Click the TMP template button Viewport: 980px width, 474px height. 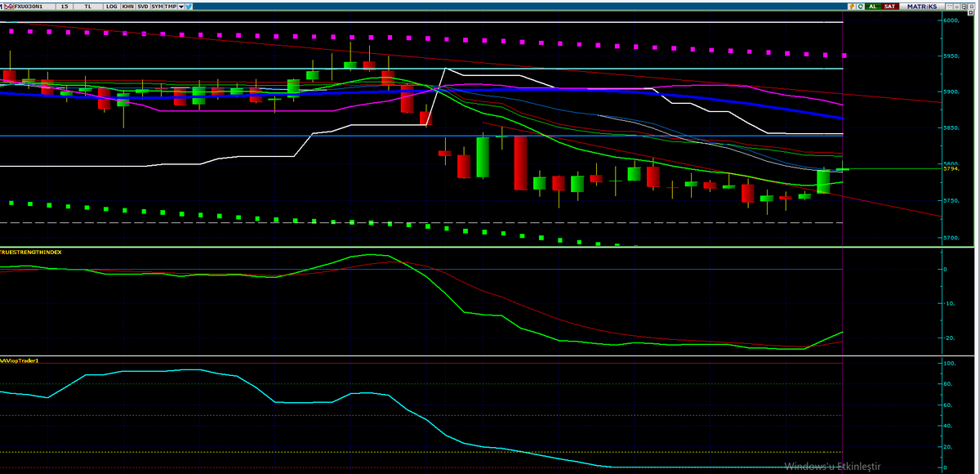171,7
